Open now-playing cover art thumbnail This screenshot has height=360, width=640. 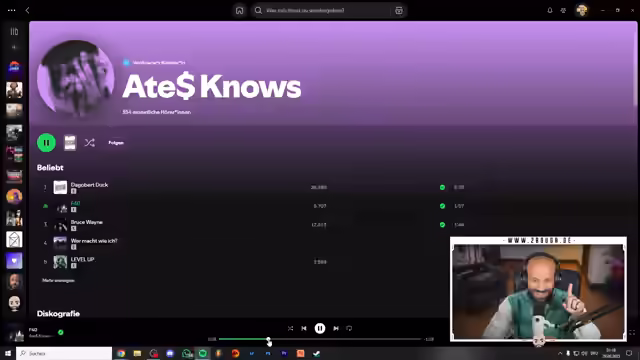coord(16,333)
